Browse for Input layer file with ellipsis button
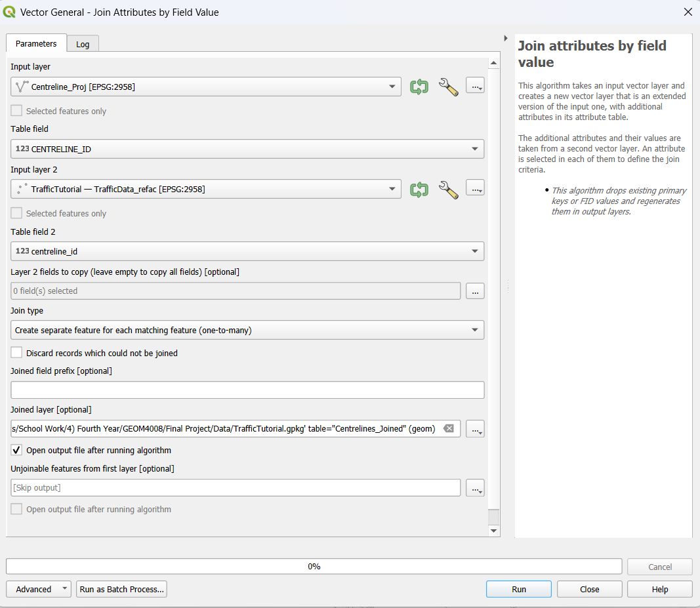This screenshot has height=608, width=700. pyautogui.click(x=475, y=87)
